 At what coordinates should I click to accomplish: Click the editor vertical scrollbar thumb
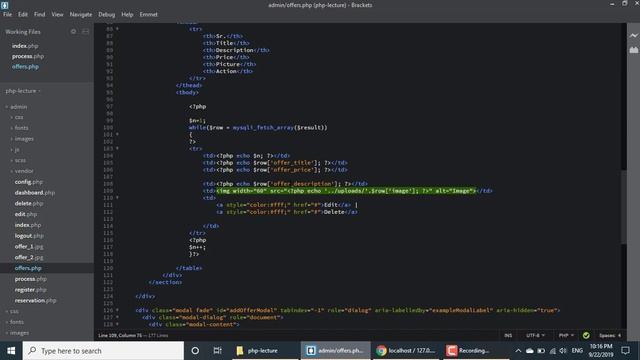(x=623, y=206)
